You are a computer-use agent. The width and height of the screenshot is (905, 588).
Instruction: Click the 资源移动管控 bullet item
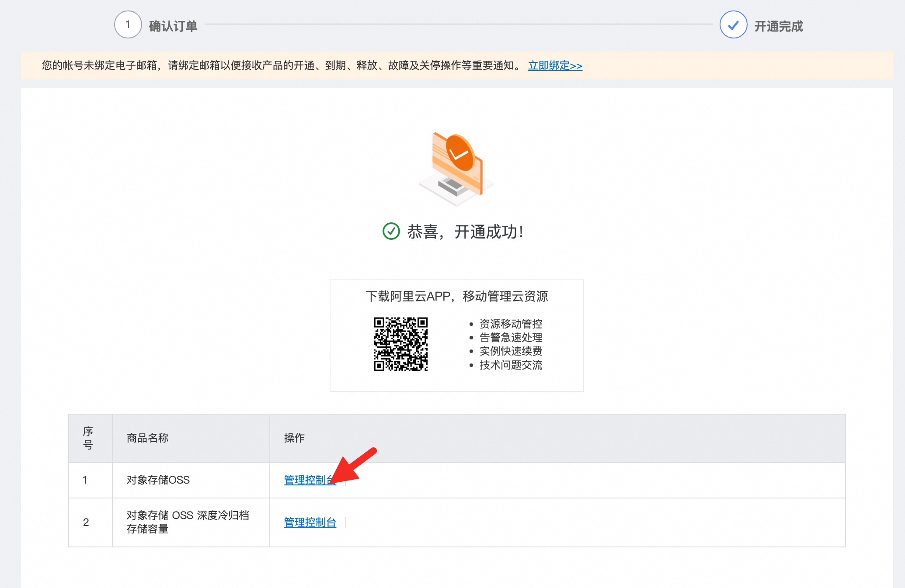pyautogui.click(x=511, y=324)
